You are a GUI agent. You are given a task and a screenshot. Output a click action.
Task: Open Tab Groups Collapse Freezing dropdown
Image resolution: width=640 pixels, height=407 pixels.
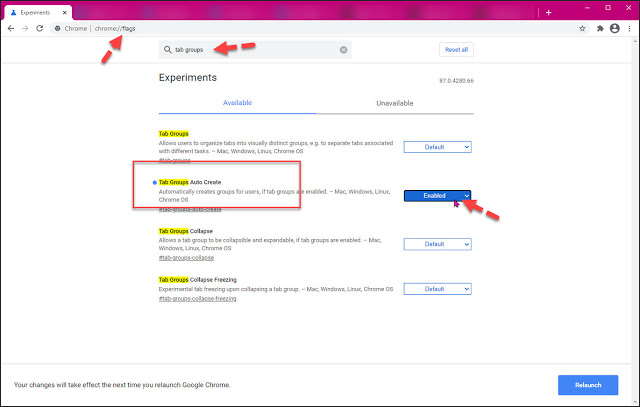[437, 289]
